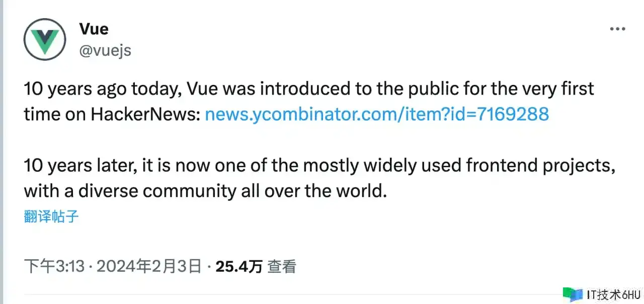Click the 查看 views label
The width and height of the screenshot is (644, 304).
(x=281, y=266)
